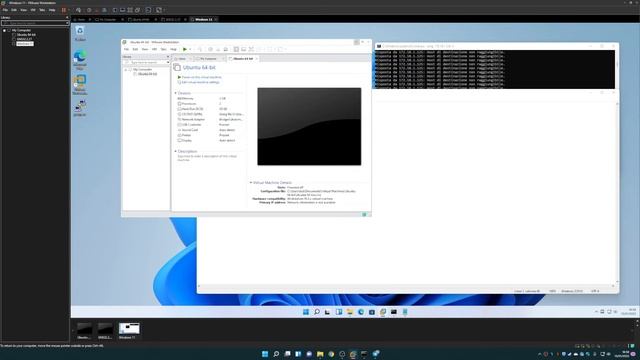Open the outer Library search dropdown arrow
Screen dimensions: 640x360
[67, 23]
